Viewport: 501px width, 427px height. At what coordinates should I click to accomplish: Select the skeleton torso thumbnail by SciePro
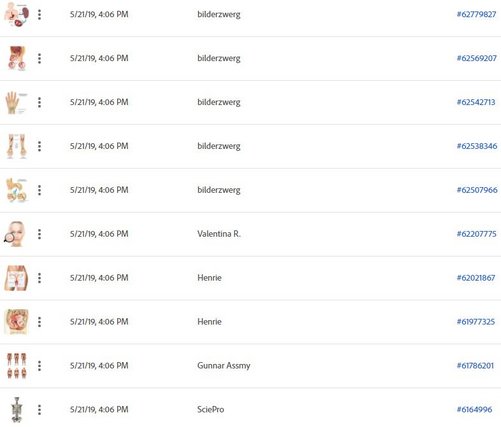16,410
